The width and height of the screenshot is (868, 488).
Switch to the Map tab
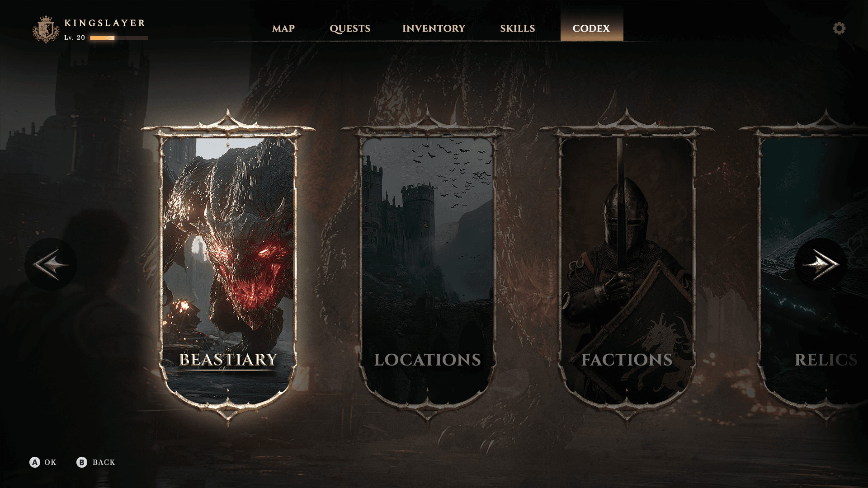(283, 28)
